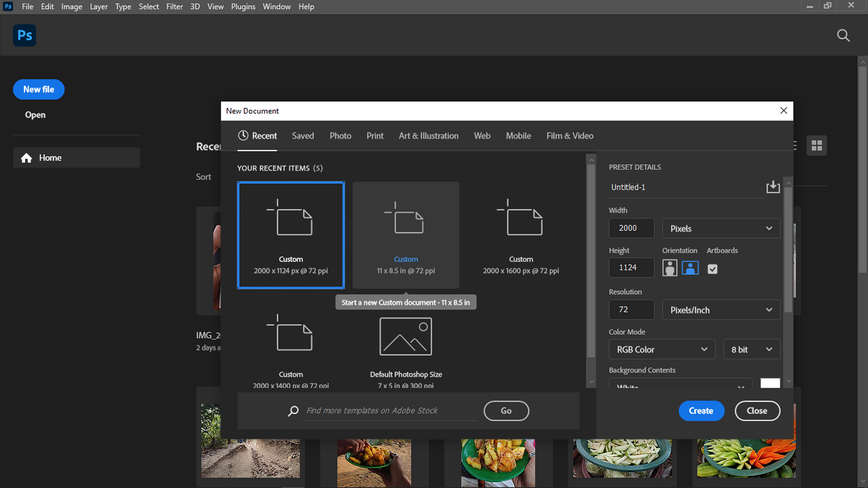The image size is (868, 488).
Task: Switch to the Art & Illustration tab
Action: [x=429, y=136]
